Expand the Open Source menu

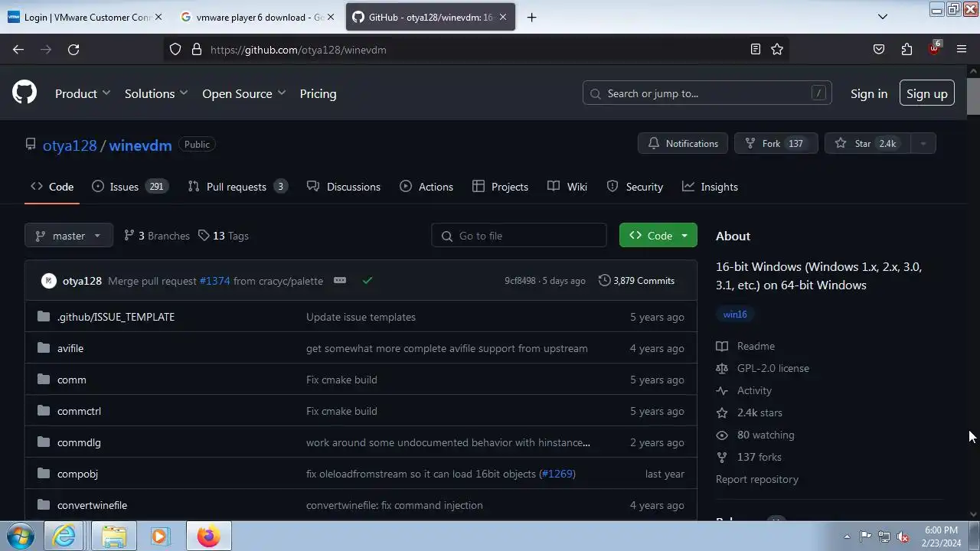point(244,93)
